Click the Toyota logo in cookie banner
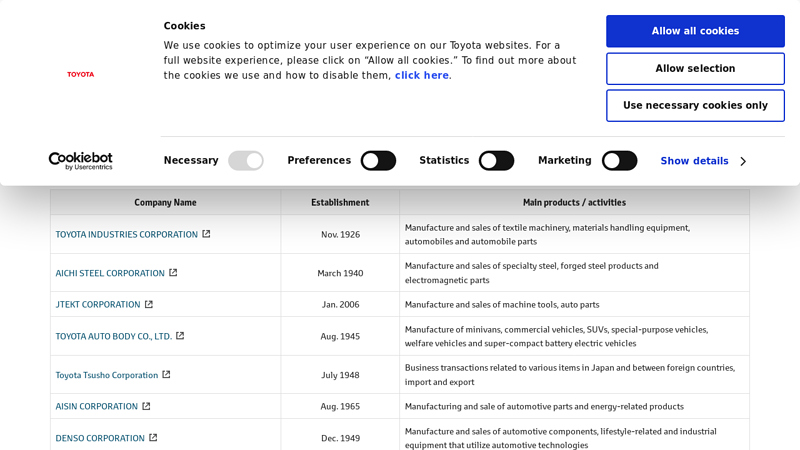Image resolution: width=800 pixels, height=450 pixels. (80, 74)
